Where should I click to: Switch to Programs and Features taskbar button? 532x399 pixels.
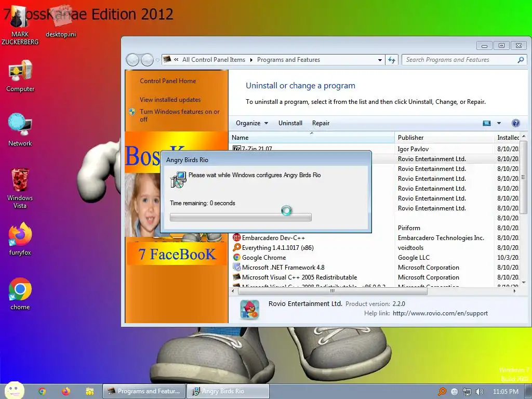[x=144, y=391]
